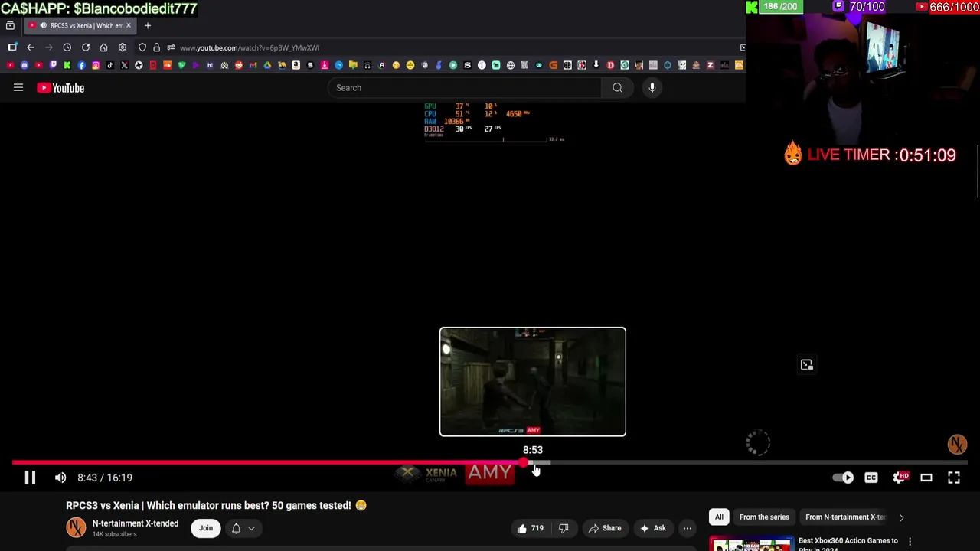Dislike the video with thumbs down

coord(563,528)
